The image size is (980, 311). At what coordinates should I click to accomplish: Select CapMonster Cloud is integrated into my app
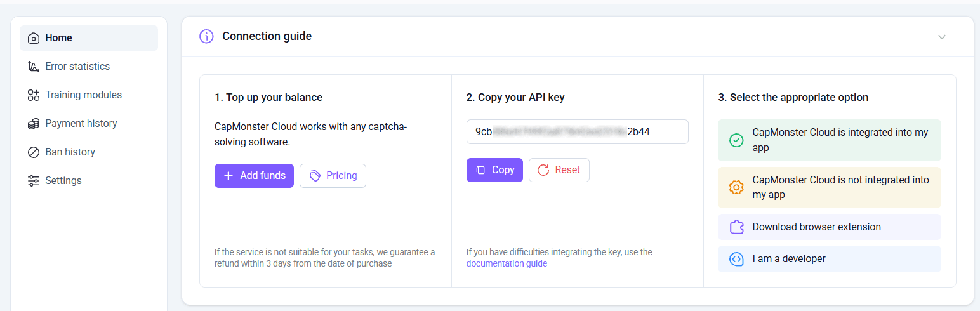click(x=830, y=140)
